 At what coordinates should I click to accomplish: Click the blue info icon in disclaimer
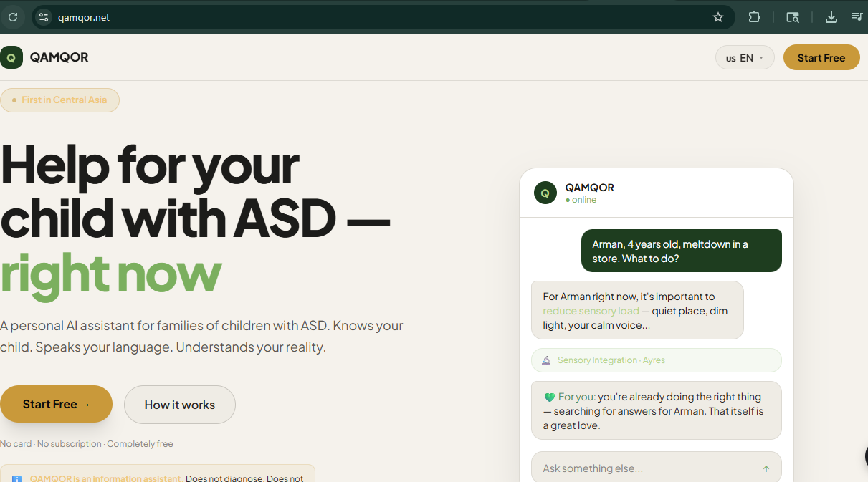tap(17, 478)
